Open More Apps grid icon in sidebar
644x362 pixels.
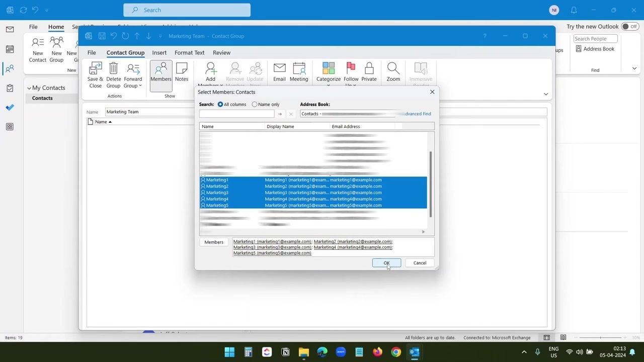pos(10,127)
